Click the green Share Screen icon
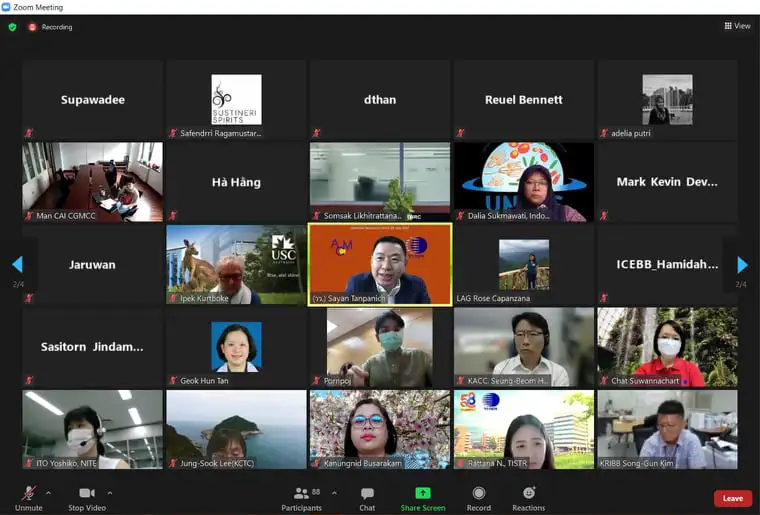760x515 pixels. pos(422,497)
